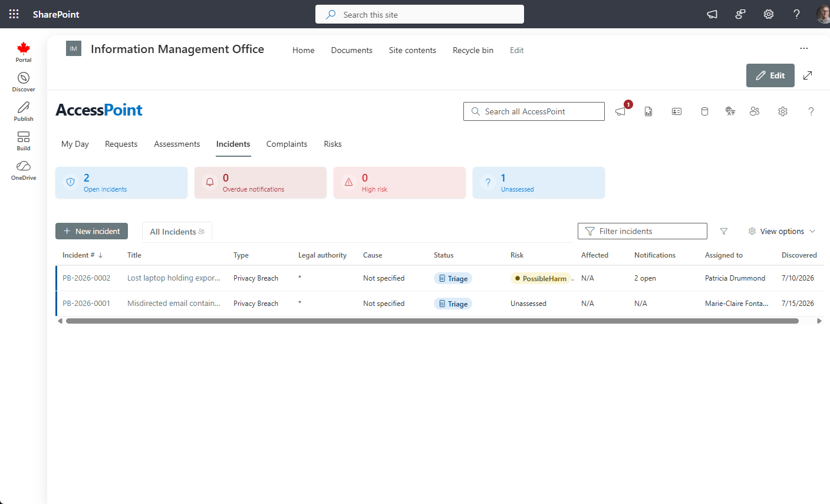Click the High risk summary card

(x=400, y=183)
